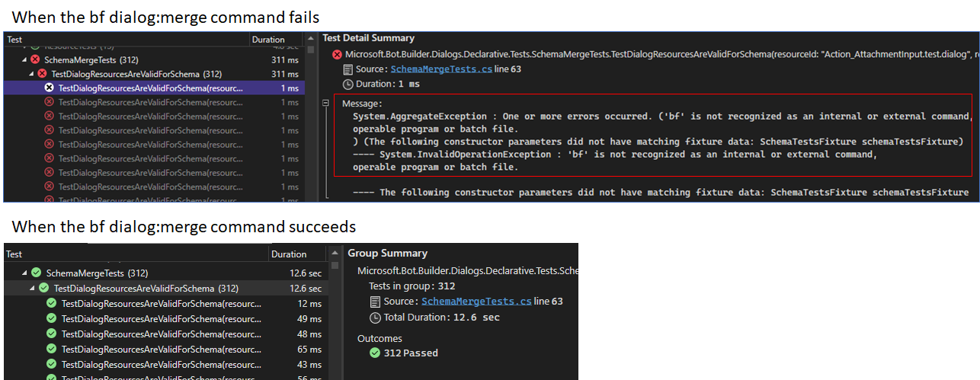The width and height of the screenshot is (980, 380).
Task: Click Source document icon in Test Detail Summary
Action: [349, 69]
